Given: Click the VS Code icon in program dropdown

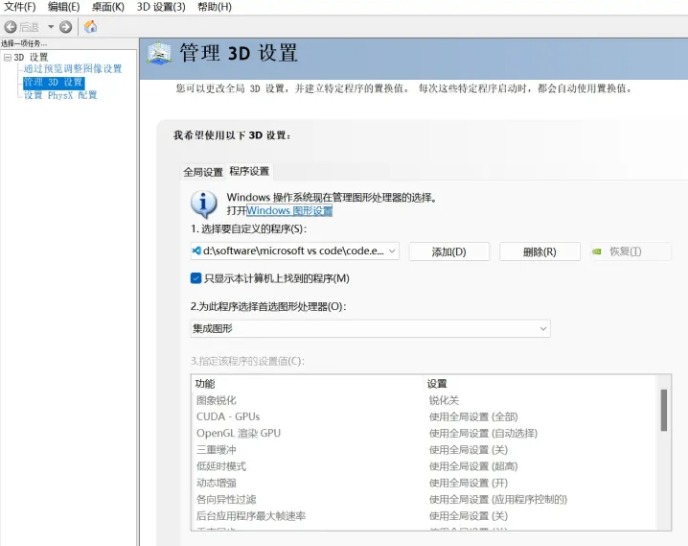Looking at the screenshot, I should (197, 251).
